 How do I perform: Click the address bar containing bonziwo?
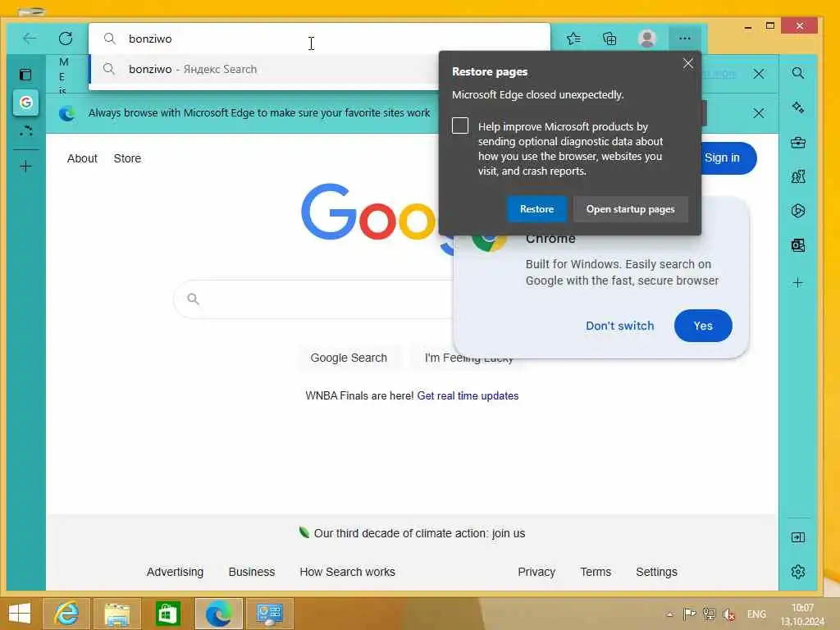coord(319,39)
